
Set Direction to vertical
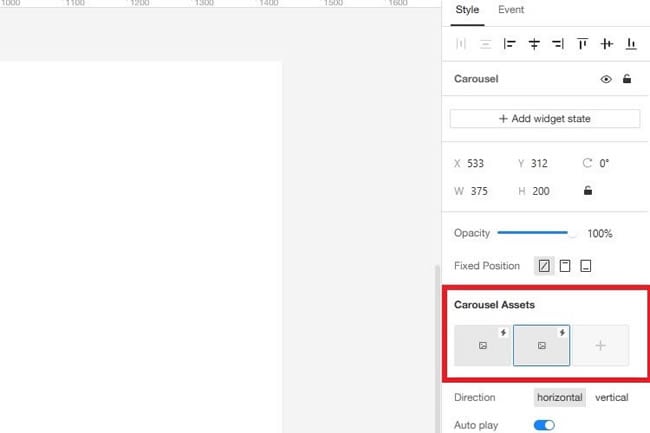pos(611,398)
